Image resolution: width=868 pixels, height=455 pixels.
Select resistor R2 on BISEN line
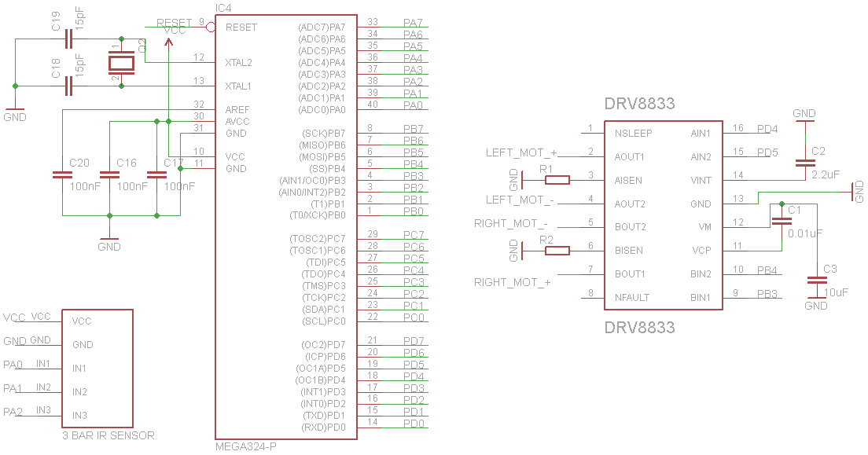tap(557, 251)
